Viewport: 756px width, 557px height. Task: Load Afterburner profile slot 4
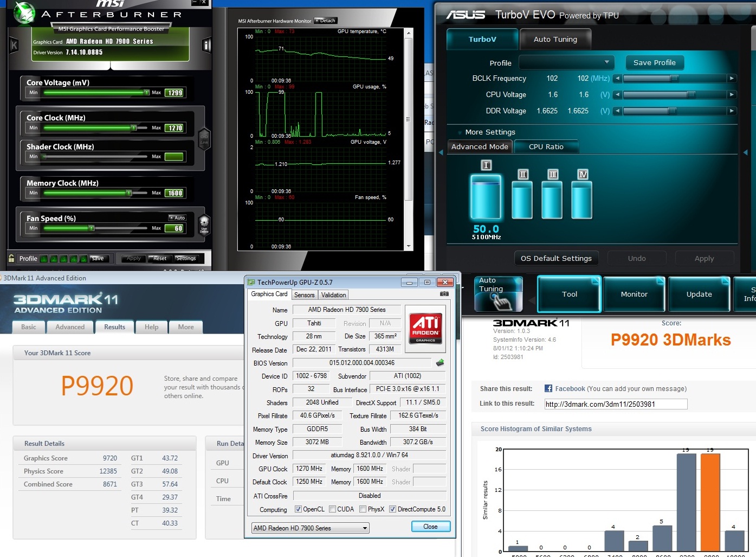click(x=74, y=259)
